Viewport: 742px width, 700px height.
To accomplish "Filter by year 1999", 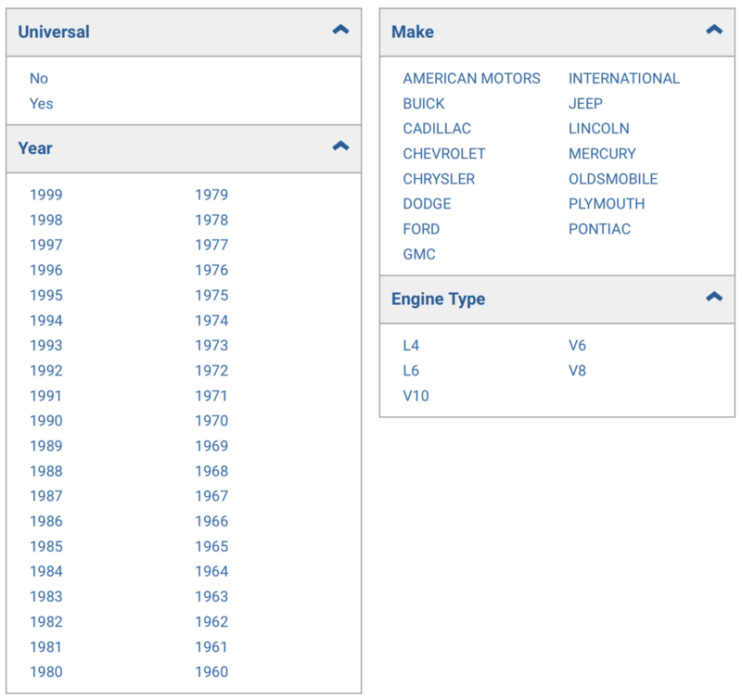I will (46, 195).
